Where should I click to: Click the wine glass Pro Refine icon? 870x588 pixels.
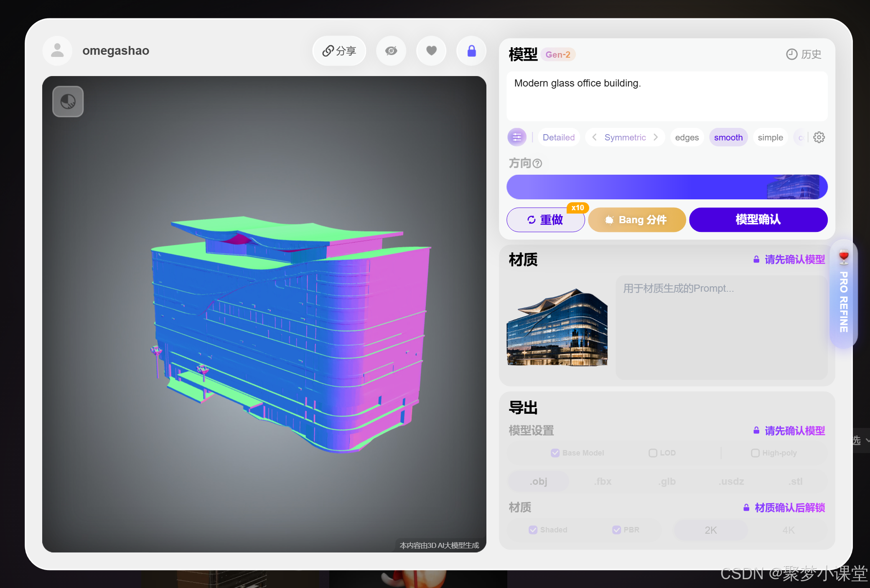(x=844, y=256)
